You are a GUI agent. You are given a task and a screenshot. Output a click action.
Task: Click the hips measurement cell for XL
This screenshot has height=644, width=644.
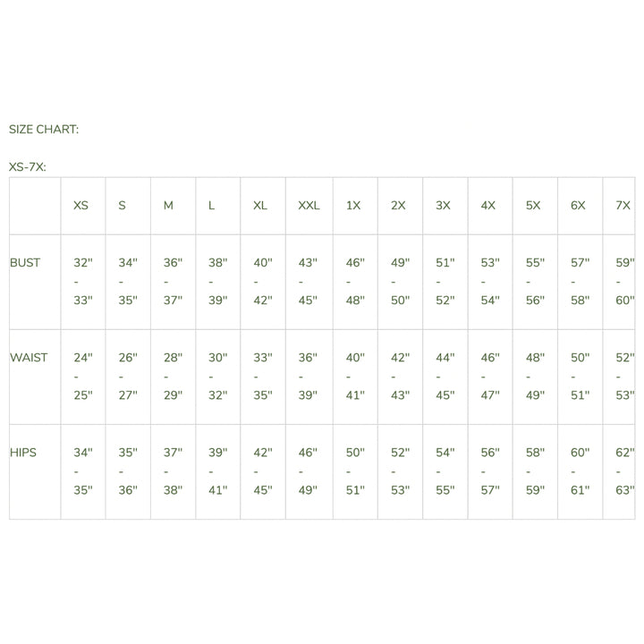point(262,471)
